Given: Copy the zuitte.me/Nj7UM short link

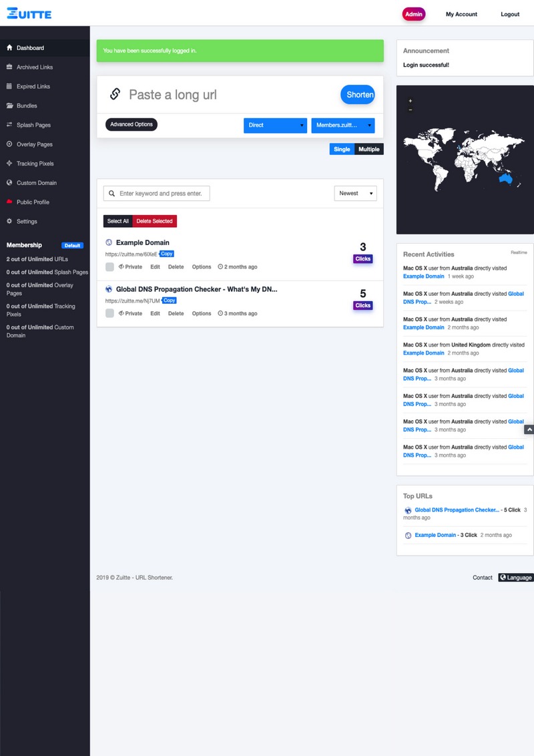Looking at the screenshot, I should 169,301.
